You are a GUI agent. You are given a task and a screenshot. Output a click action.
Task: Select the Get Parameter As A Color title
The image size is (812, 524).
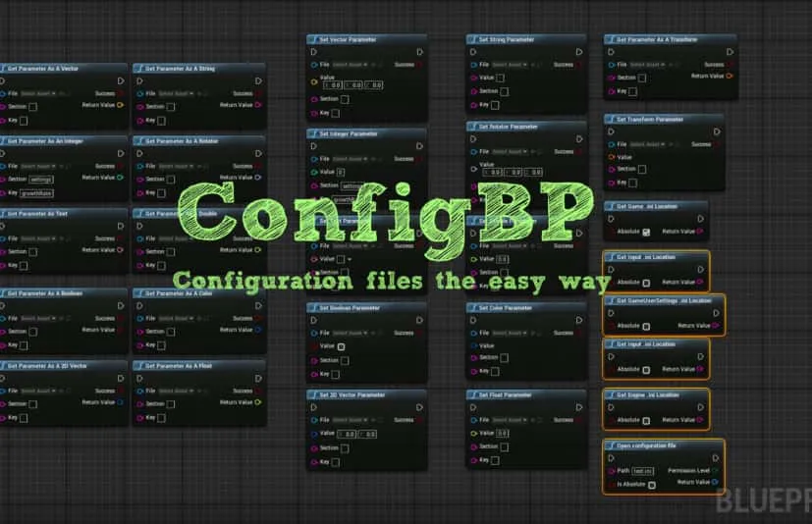[179, 293]
